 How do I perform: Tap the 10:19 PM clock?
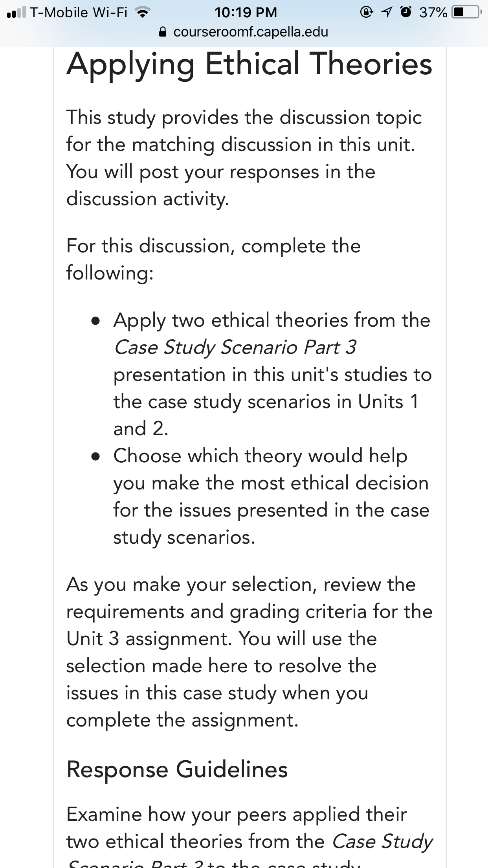click(246, 12)
